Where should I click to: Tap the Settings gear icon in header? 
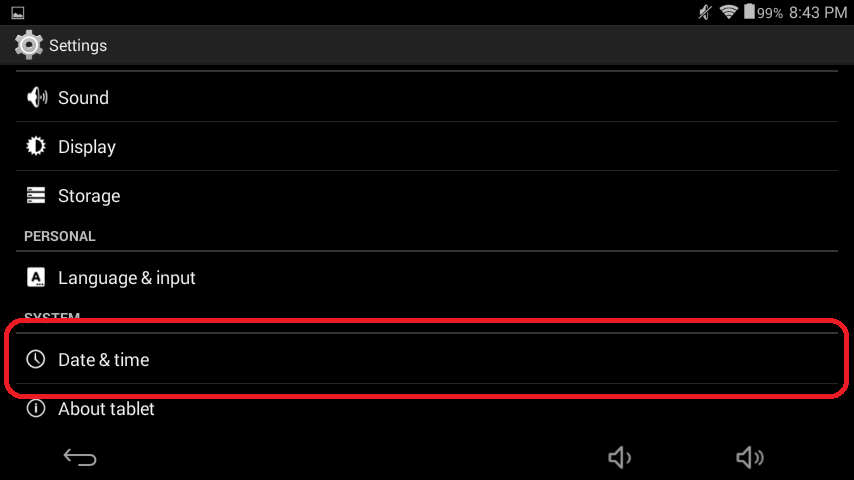tap(28, 45)
